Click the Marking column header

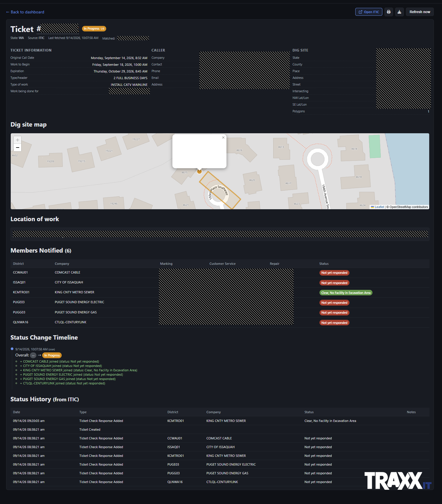click(166, 264)
